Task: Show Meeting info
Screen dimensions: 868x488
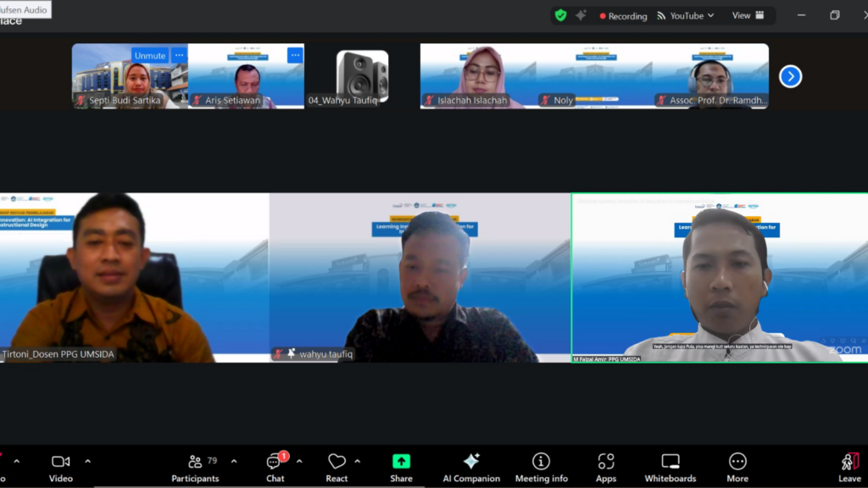Action: click(x=542, y=467)
